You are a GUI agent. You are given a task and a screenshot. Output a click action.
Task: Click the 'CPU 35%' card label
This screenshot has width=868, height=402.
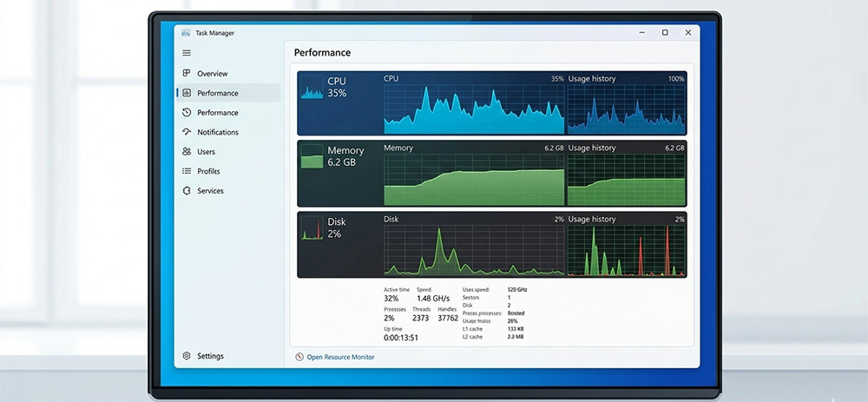[x=337, y=88]
